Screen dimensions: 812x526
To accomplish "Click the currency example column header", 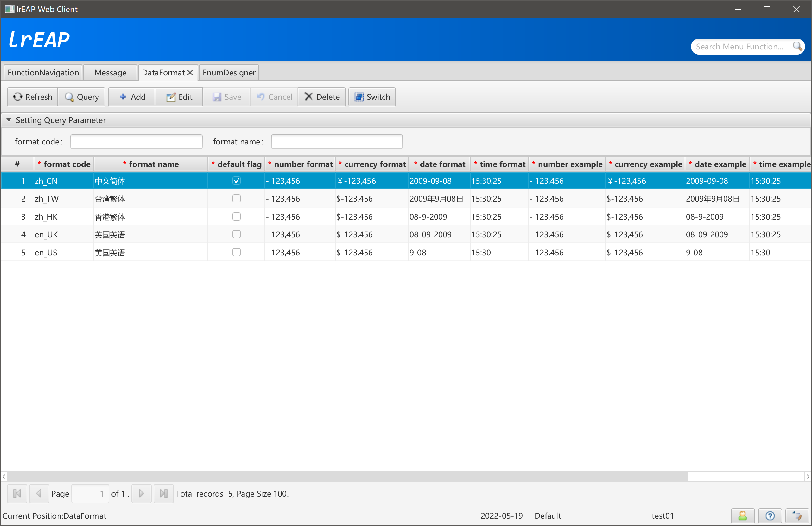I will tap(645, 164).
